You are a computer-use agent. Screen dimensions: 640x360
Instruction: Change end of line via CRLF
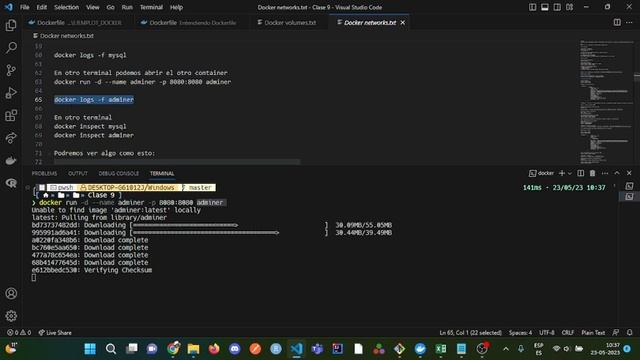[x=568, y=333]
